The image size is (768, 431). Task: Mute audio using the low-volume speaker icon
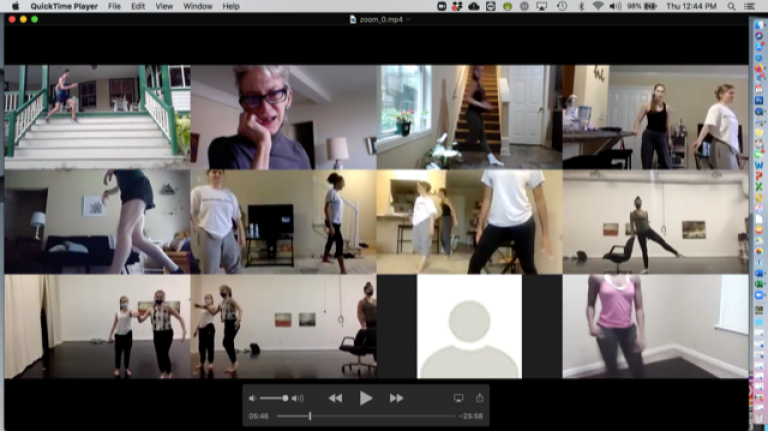[x=252, y=398]
